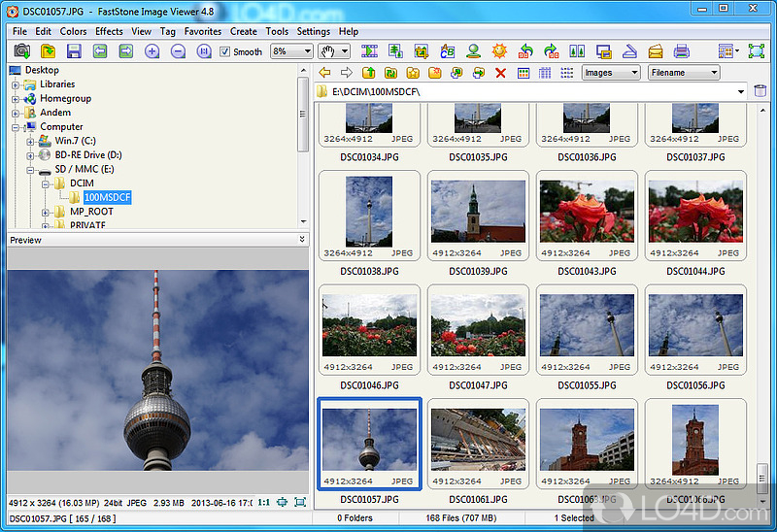Click the Zoom In magnifier icon
This screenshot has width=777, height=532.
[x=152, y=51]
